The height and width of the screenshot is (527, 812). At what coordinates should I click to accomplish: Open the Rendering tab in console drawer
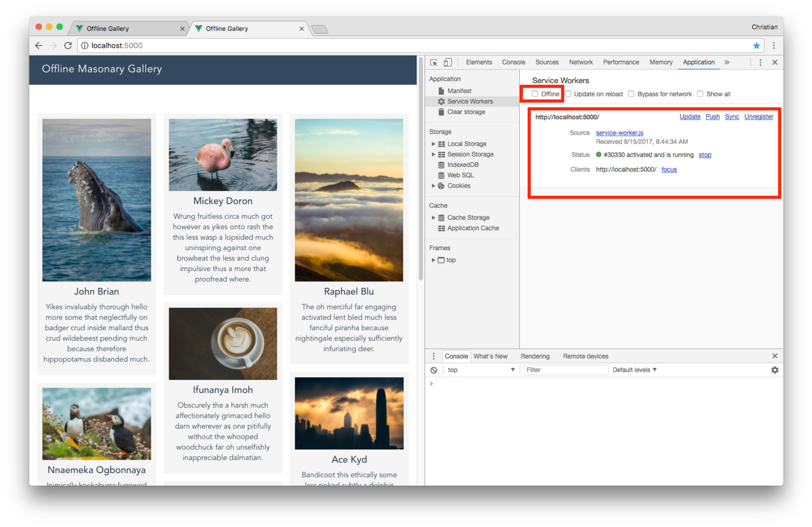[x=535, y=356]
